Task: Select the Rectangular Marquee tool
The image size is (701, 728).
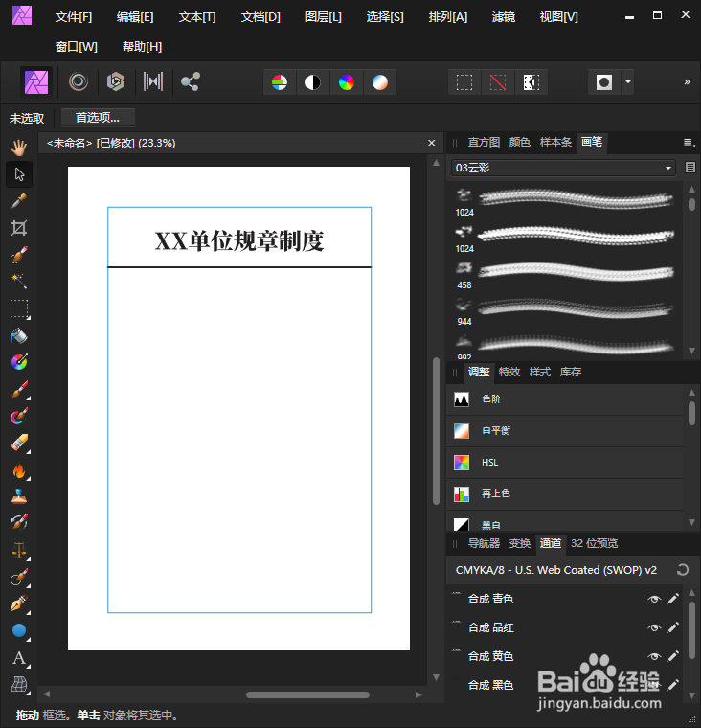Action: coord(19,308)
